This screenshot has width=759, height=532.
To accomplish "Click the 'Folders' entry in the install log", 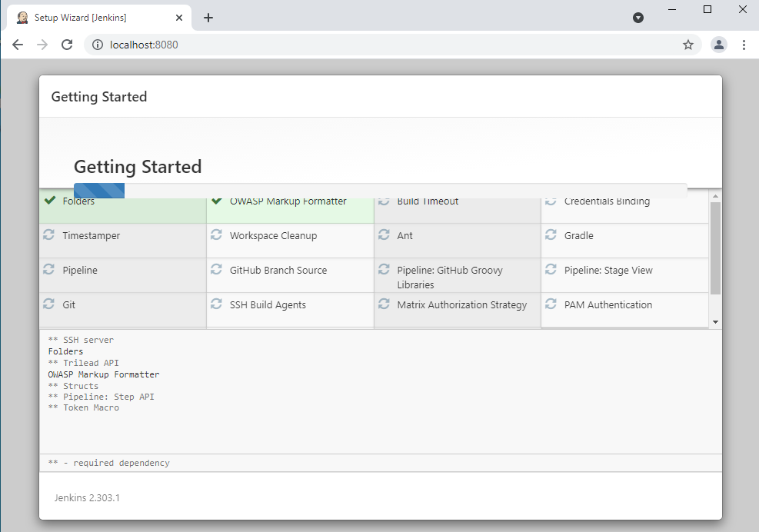I will pyautogui.click(x=65, y=351).
